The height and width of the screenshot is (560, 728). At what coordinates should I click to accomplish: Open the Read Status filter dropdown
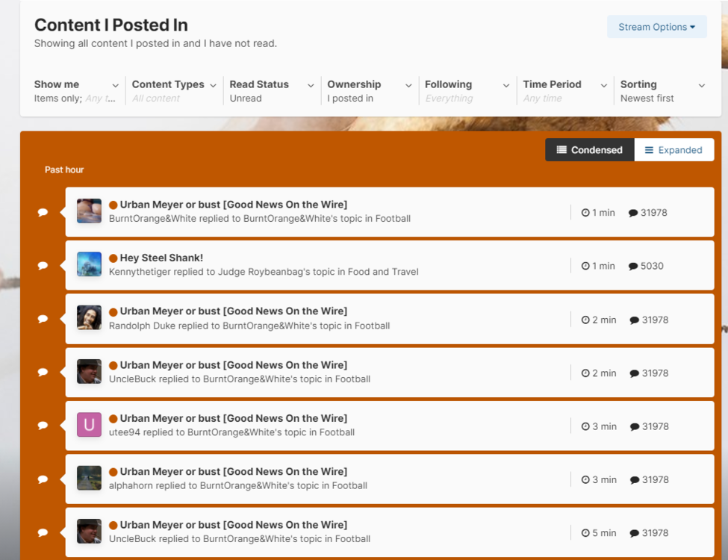click(x=271, y=91)
